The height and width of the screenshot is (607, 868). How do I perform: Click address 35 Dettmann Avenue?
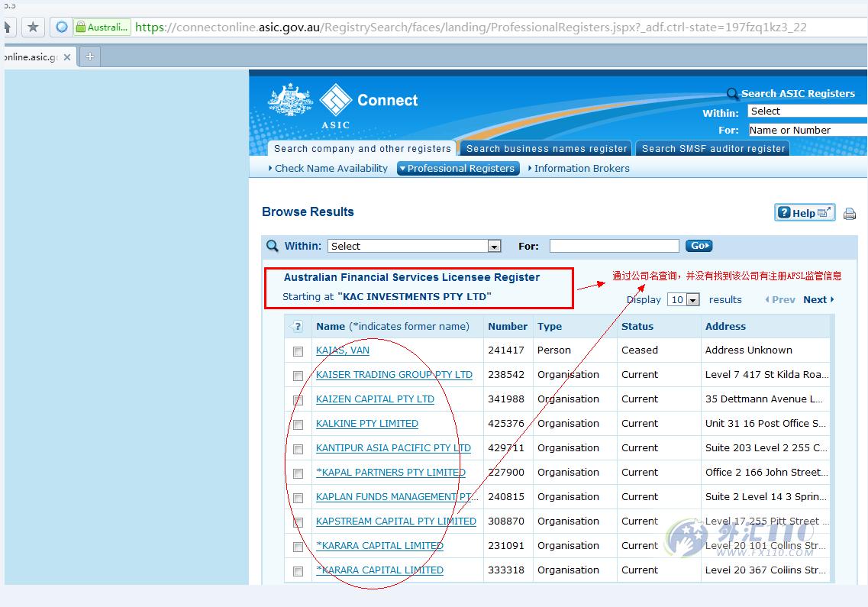tap(764, 399)
